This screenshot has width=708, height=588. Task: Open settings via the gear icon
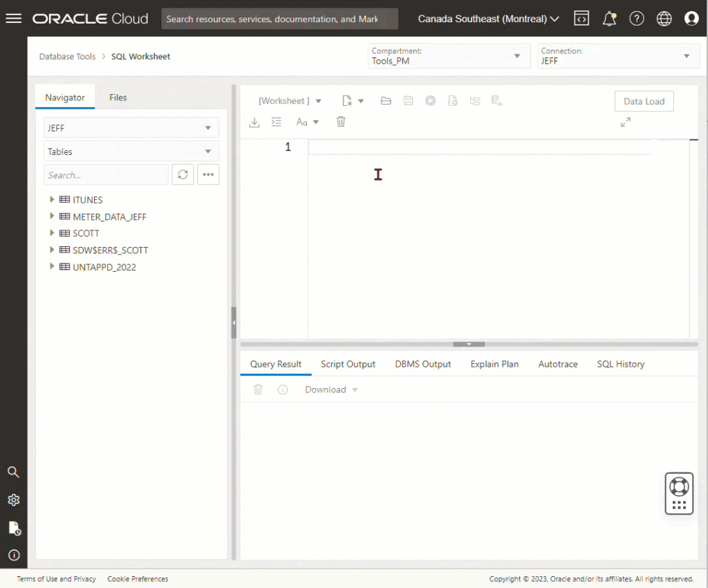coord(13,499)
